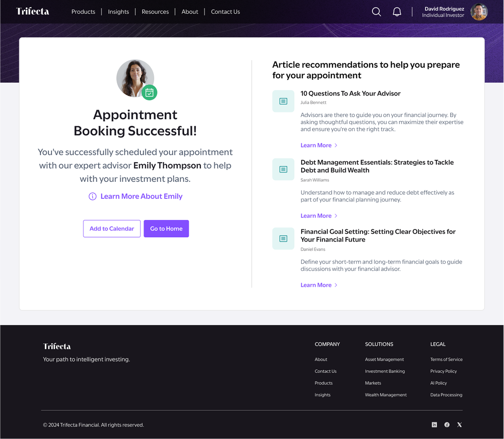Open AI Policy footer link

click(439, 383)
